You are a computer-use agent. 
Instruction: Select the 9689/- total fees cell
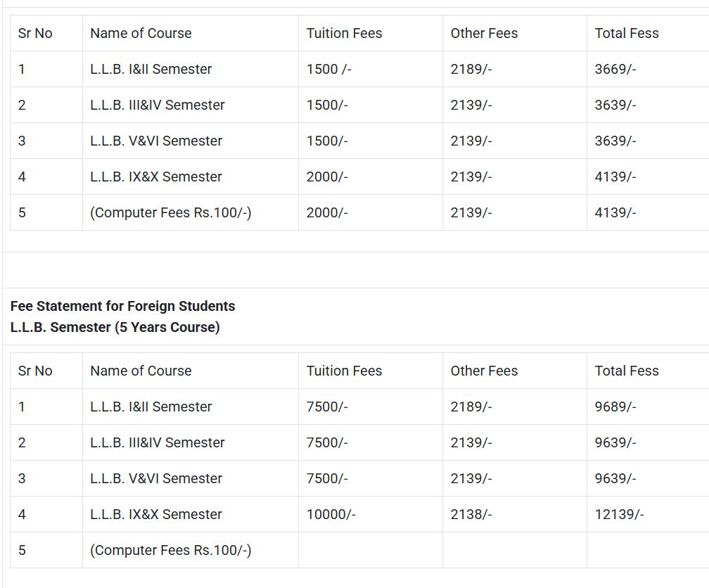(615, 407)
